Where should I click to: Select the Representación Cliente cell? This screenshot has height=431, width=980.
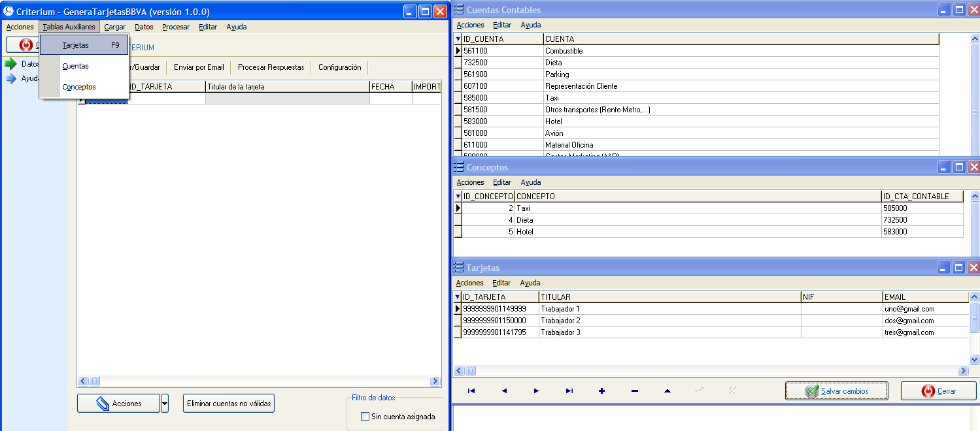(x=741, y=86)
